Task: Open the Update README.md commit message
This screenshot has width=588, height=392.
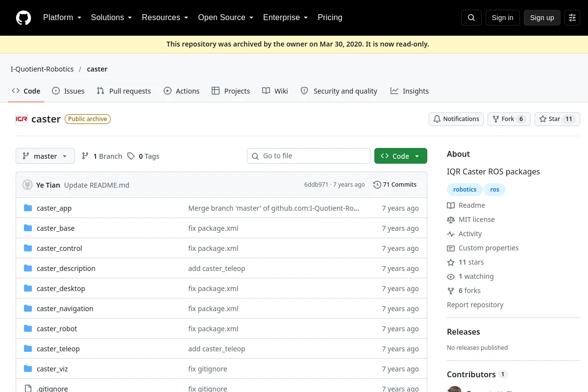Action: pos(97,185)
